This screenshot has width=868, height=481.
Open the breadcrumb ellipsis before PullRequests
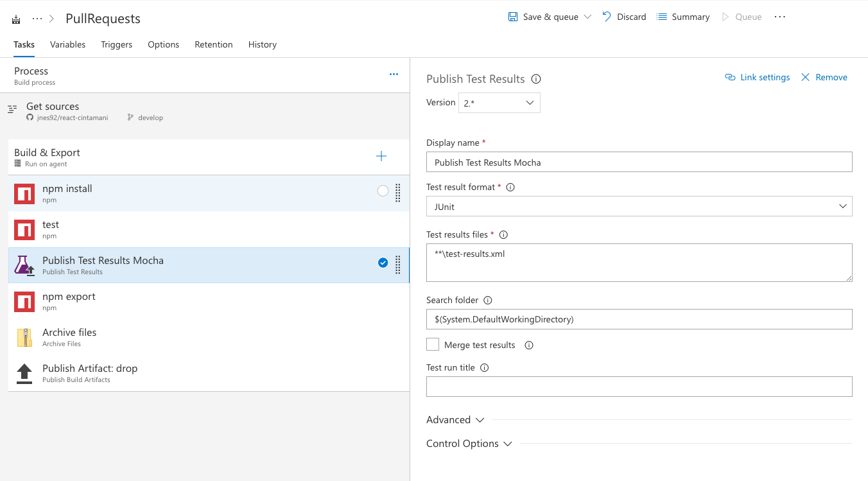37,19
